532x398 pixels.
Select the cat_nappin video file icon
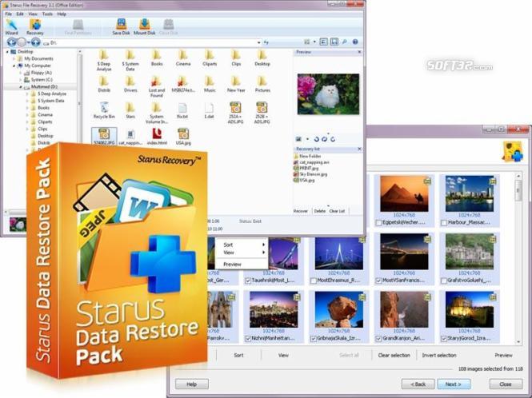coord(130,137)
